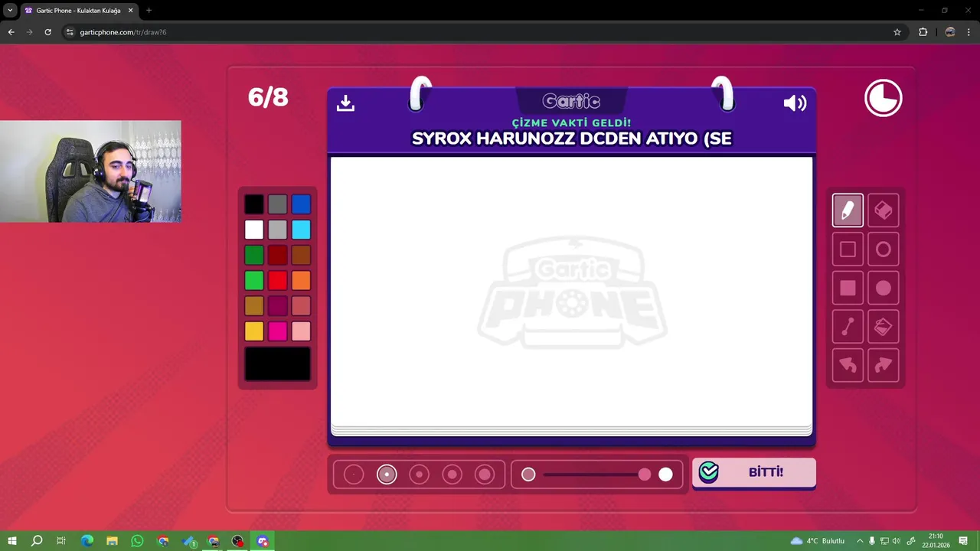This screenshot has height=551, width=980.
Task: Select the Pencil drawing tool
Action: [848, 210]
